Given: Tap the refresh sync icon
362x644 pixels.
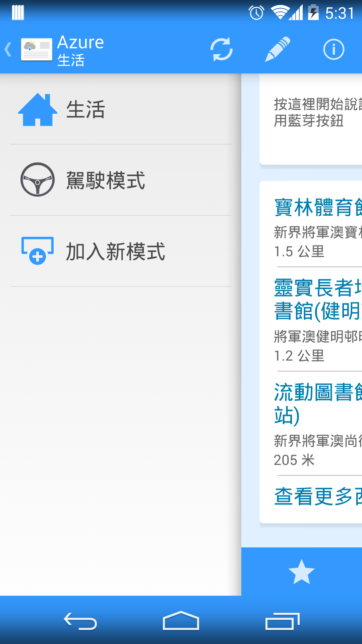Looking at the screenshot, I should (221, 50).
